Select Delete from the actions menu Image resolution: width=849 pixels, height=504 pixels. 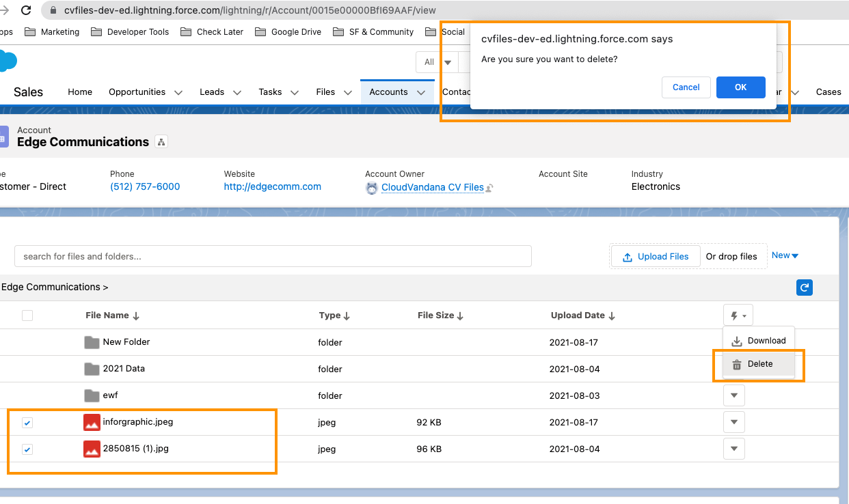759,364
